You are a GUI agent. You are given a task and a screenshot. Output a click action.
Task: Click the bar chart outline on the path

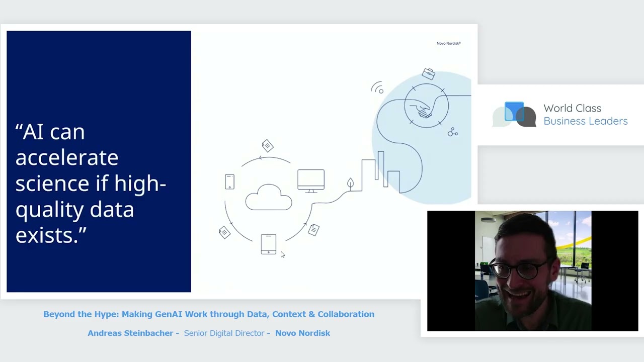(x=380, y=172)
